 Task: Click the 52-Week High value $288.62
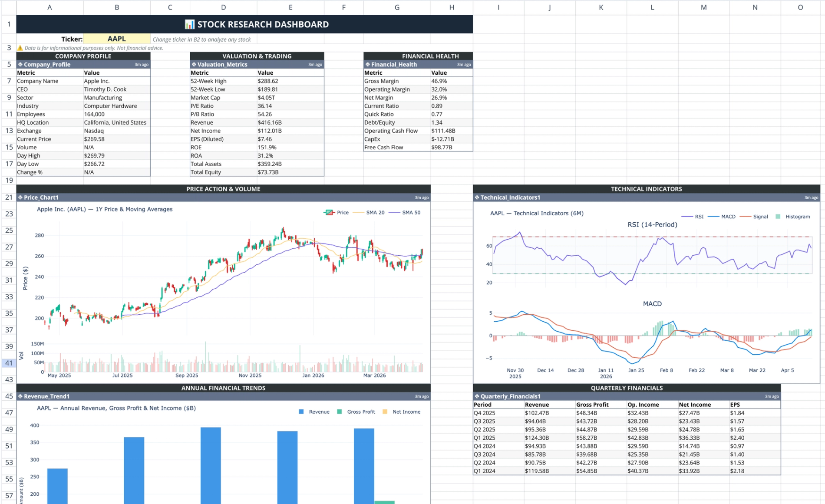point(290,81)
